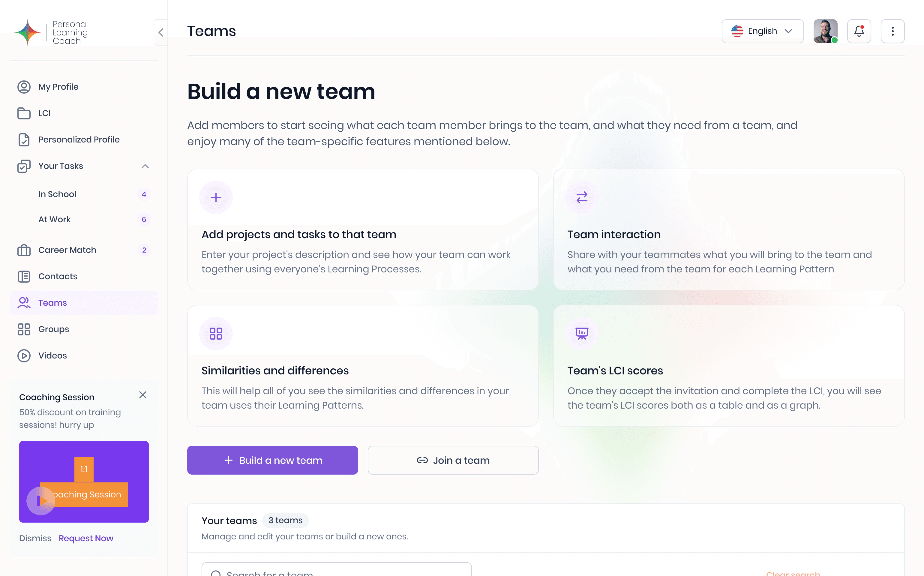Select the In School tasks tab
Viewport: 924px width, 576px height.
click(57, 194)
